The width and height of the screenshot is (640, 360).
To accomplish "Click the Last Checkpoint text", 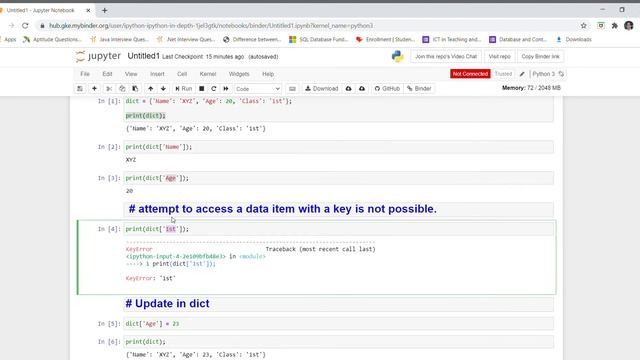I will click(203, 57).
